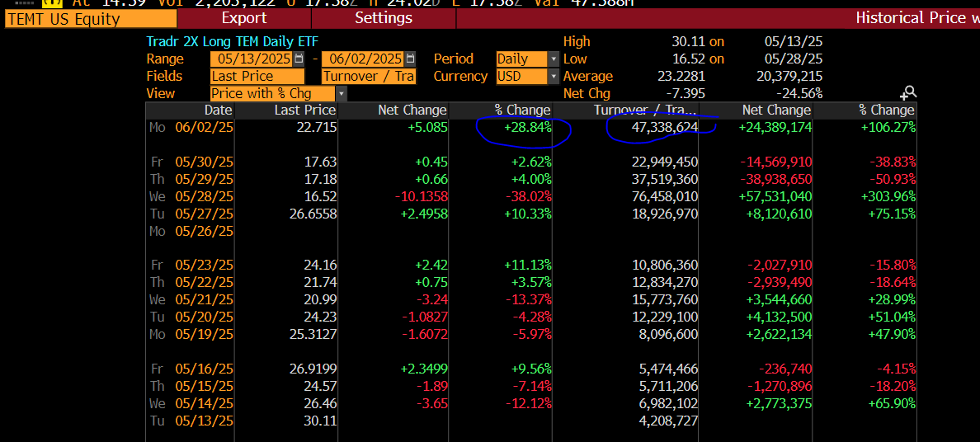This screenshot has width=980, height=442.
Task: Click the -13.37% change cell
Action: click(x=528, y=299)
